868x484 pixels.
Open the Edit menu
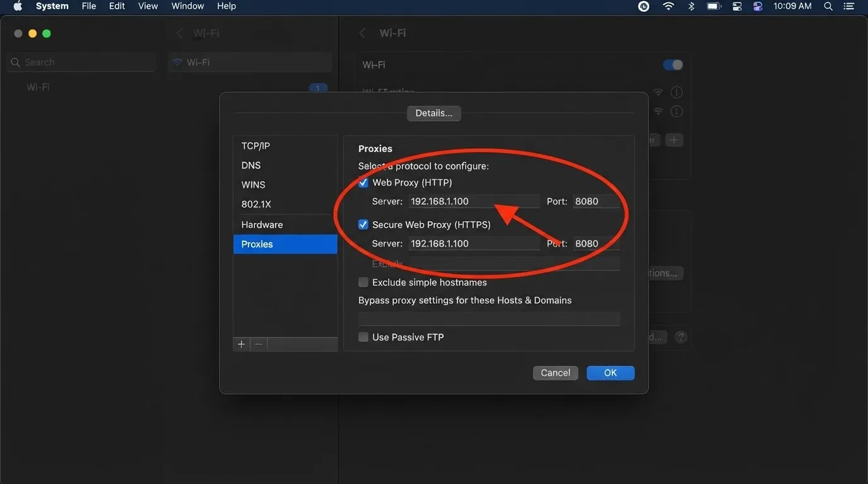(x=117, y=6)
